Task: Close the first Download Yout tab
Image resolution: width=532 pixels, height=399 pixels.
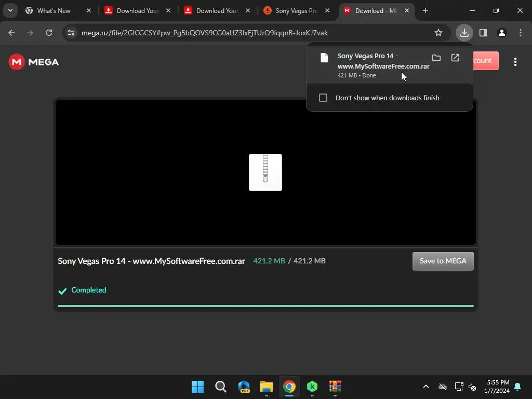Action: coord(168,10)
